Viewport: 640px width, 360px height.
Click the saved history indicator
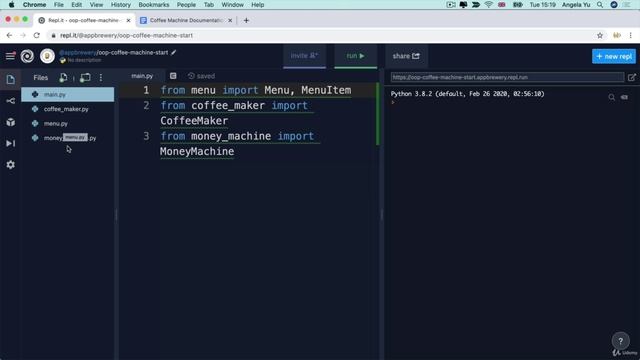[x=201, y=76]
